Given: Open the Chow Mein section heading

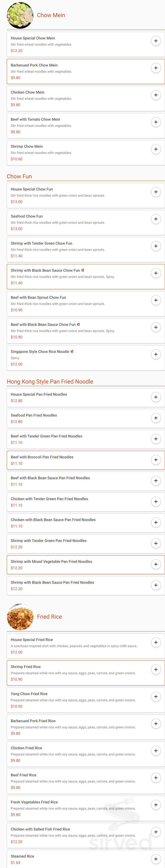Looking at the screenshot, I should pos(51,15).
